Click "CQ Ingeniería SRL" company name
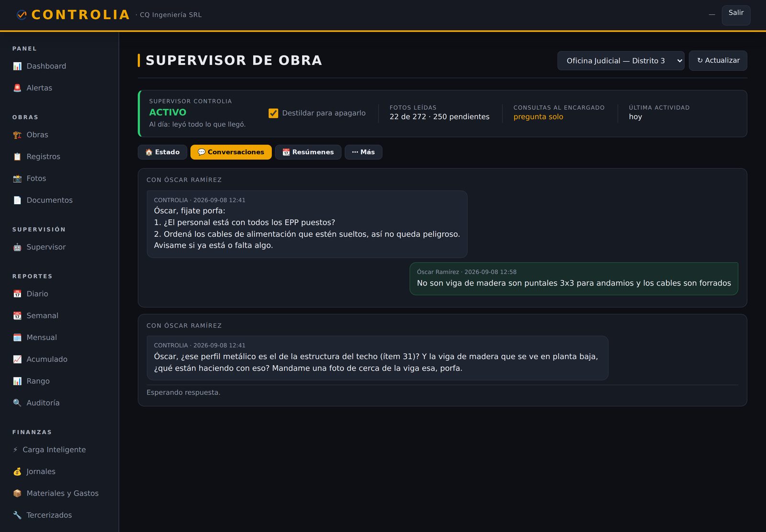The height and width of the screenshot is (532, 766). point(171,15)
